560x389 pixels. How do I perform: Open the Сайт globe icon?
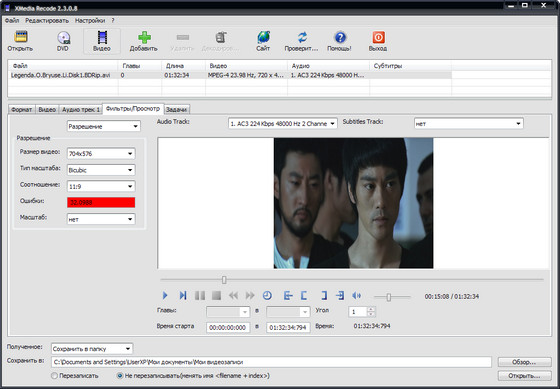(x=263, y=37)
